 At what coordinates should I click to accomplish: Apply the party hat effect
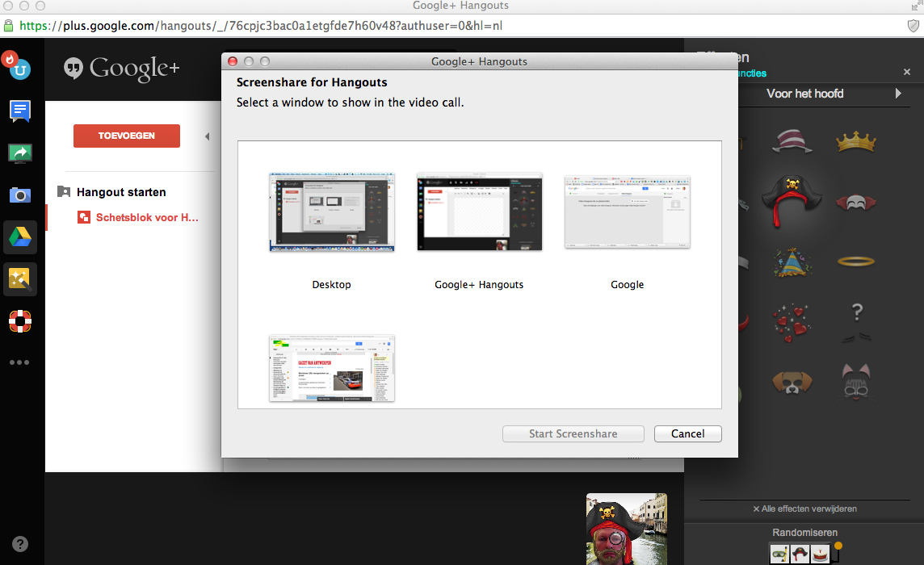point(792,262)
